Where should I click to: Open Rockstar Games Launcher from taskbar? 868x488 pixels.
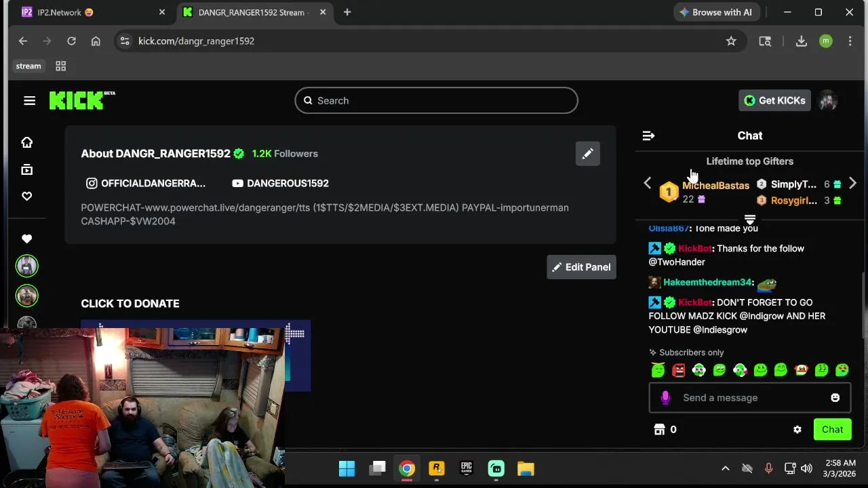(x=436, y=468)
